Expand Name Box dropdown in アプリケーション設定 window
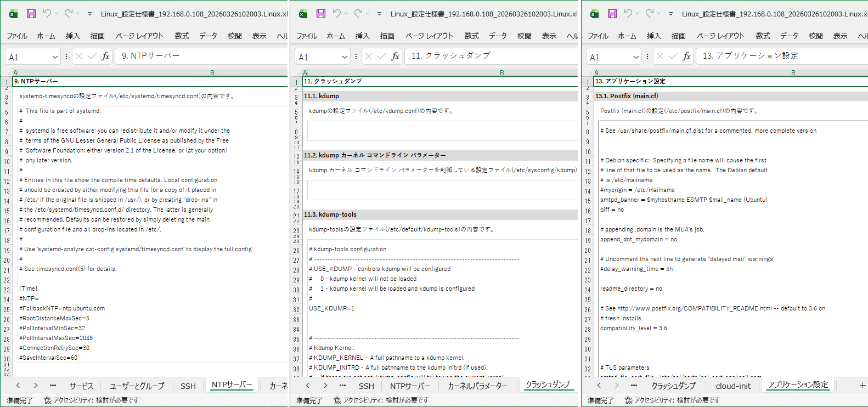This screenshot has height=407, width=868. (x=636, y=57)
